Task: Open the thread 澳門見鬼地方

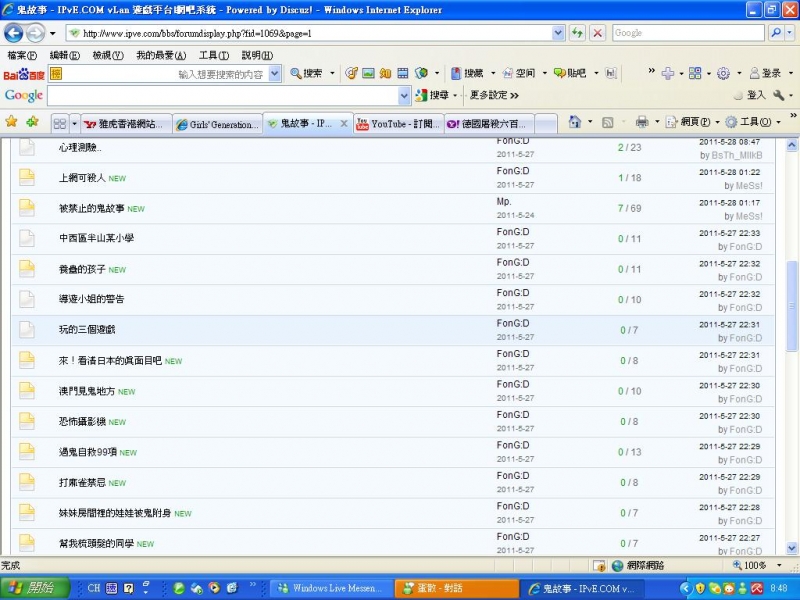Action: click(86, 391)
